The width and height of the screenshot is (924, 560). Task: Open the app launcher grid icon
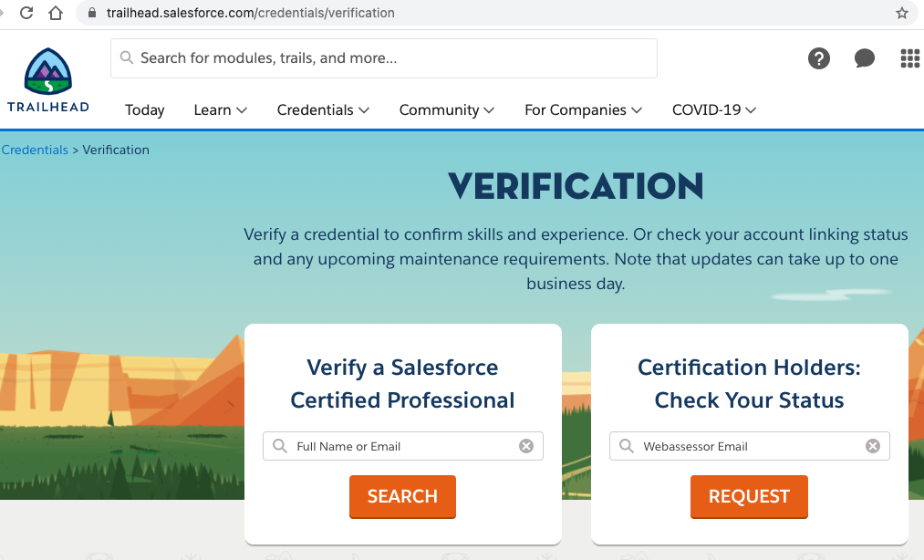click(909, 58)
